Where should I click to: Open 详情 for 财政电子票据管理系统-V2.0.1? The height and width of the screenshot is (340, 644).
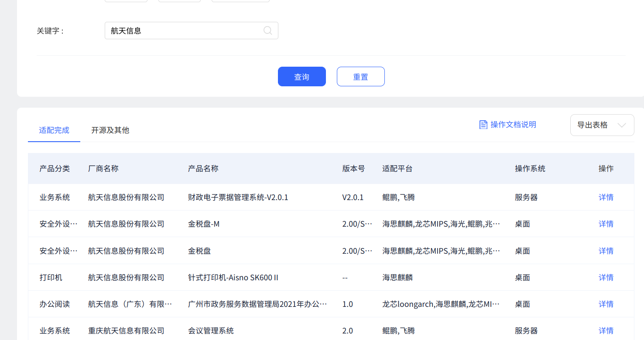[x=606, y=197]
